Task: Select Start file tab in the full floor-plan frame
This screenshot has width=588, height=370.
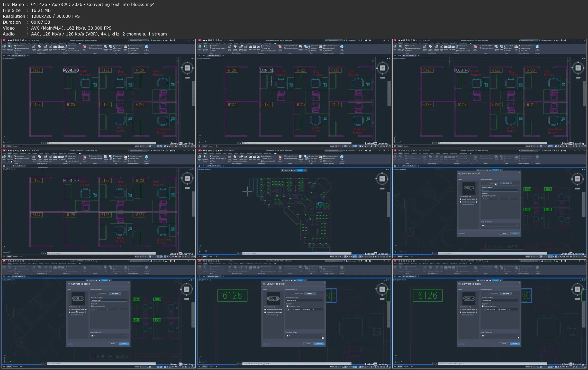Action: click(204, 166)
